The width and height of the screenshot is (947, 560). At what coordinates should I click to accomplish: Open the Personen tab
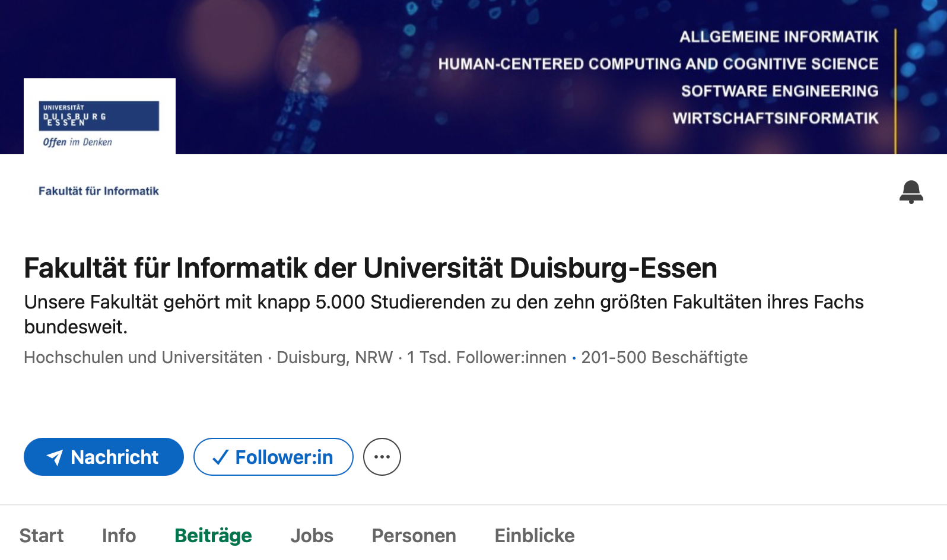point(414,536)
